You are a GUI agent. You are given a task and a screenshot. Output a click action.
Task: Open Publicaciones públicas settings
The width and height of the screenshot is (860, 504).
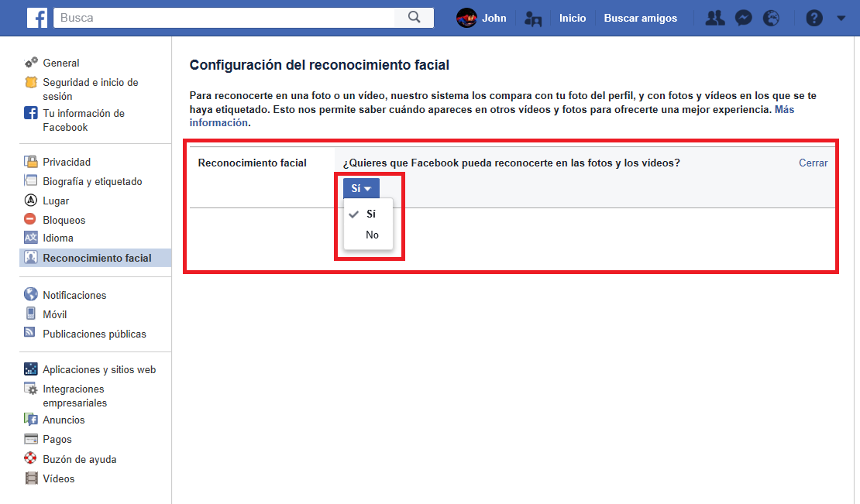[95, 334]
